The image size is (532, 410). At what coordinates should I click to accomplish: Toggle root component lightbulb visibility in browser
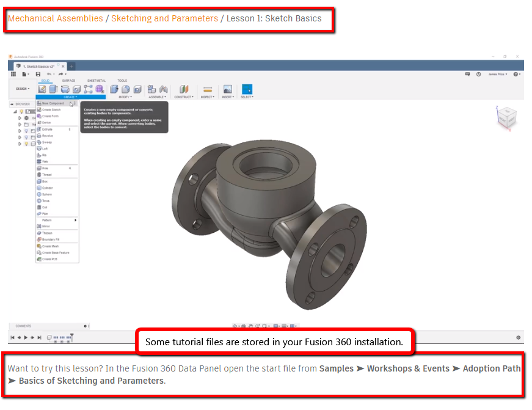point(22,111)
